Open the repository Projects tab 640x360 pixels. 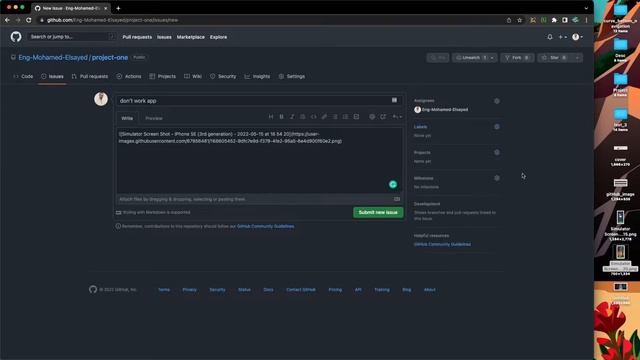(162, 76)
